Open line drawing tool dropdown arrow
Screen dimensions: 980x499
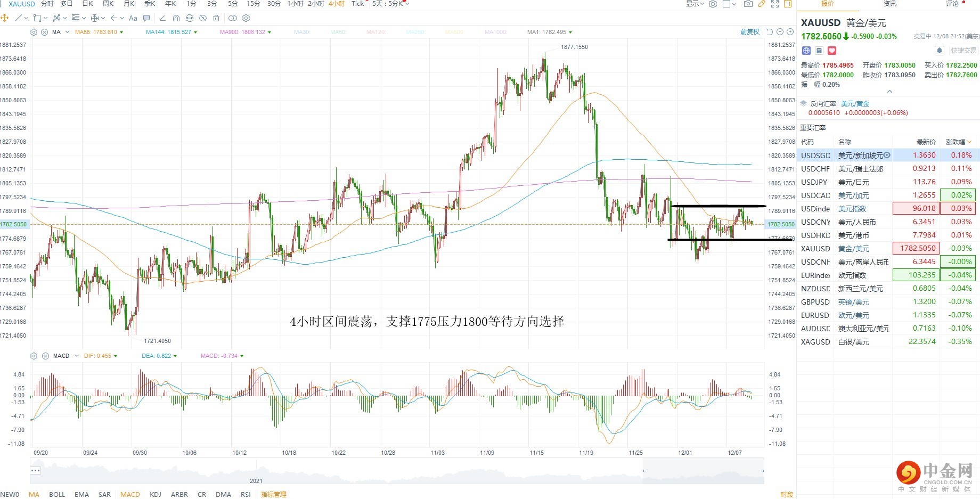coord(26,18)
